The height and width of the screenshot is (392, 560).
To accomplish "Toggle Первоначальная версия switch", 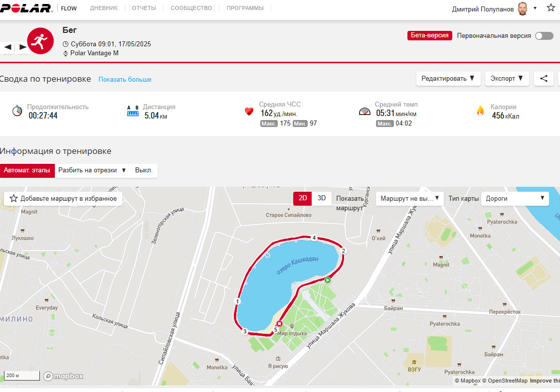I will pos(544,36).
